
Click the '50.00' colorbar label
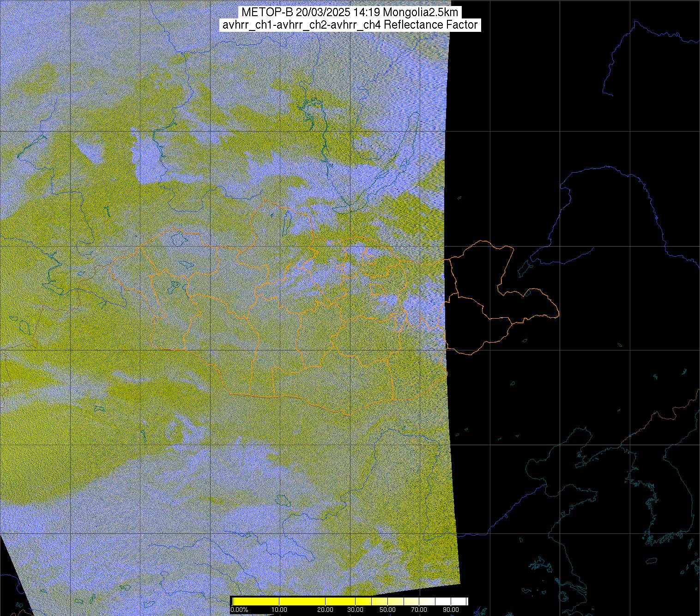pos(388,610)
